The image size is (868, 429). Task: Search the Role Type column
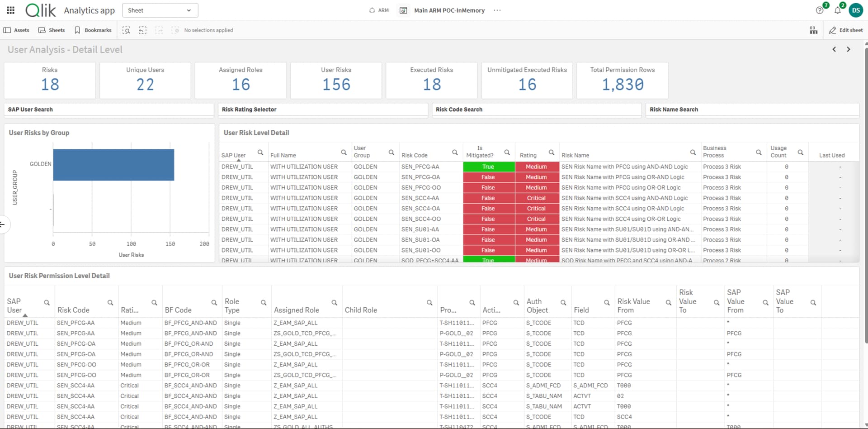pyautogui.click(x=263, y=302)
